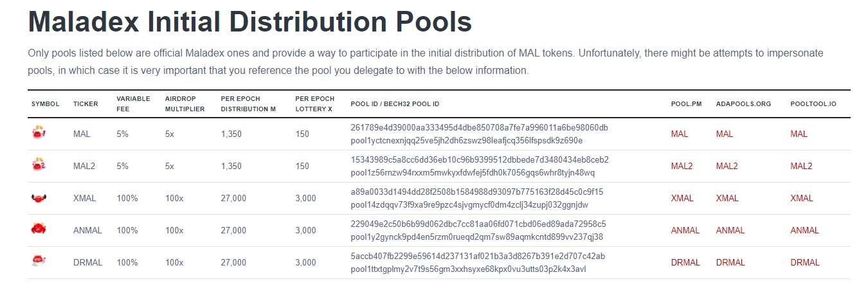Click the DRMAL pool bech32 ID text
The height and width of the screenshot is (306, 868).
pos(468,269)
